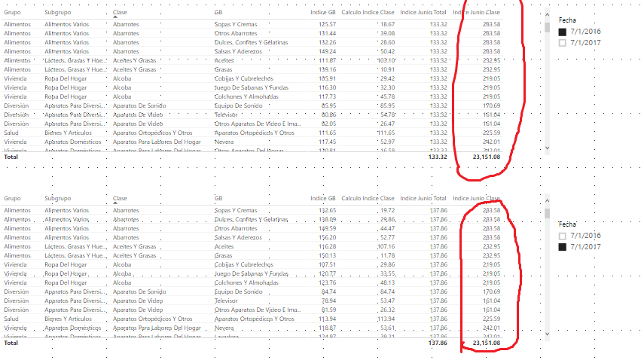Sort upper table by Indice GB header
The image size is (644, 360).
tap(323, 12)
